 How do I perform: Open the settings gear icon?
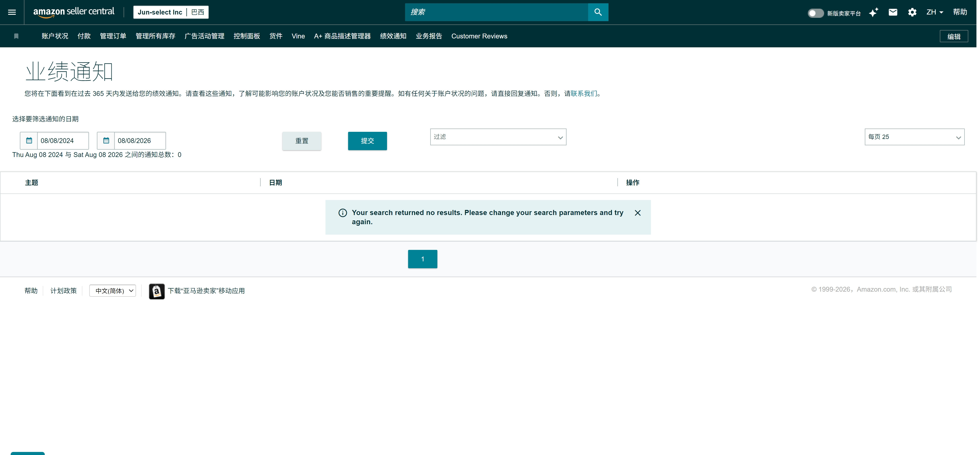pos(912,12)
